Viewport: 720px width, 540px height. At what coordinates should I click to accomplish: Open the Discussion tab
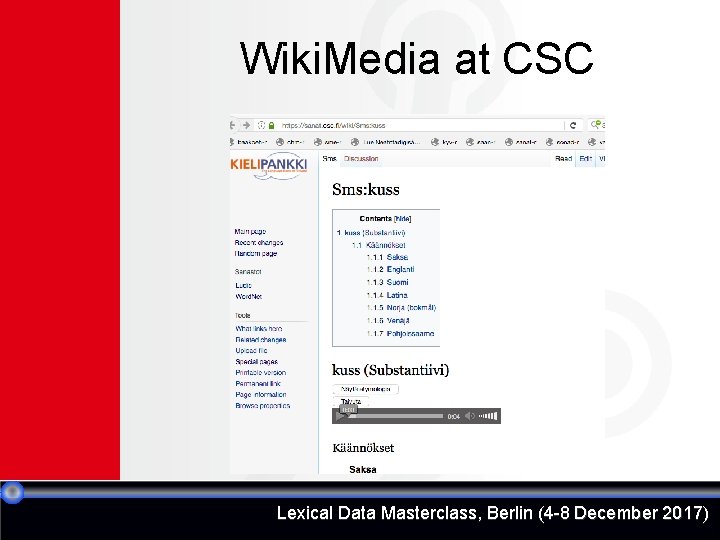(361, 158)
